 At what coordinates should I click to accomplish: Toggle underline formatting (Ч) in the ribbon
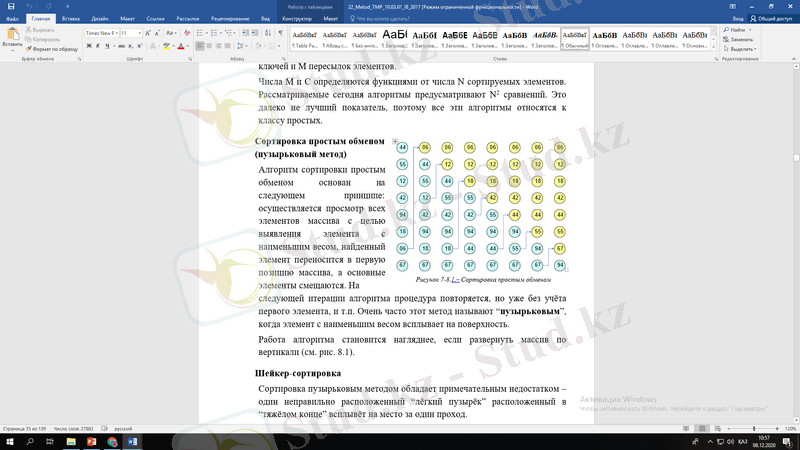[x=107, y=46]
